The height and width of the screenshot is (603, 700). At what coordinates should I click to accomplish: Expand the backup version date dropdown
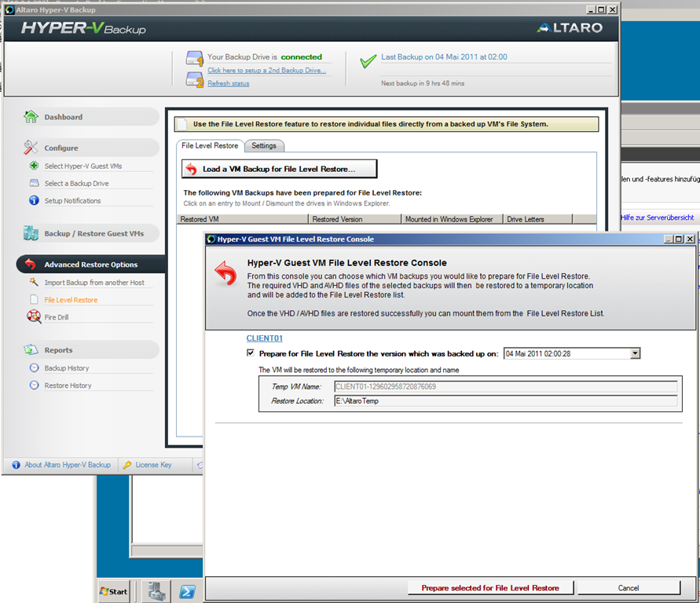click(636, 353)
